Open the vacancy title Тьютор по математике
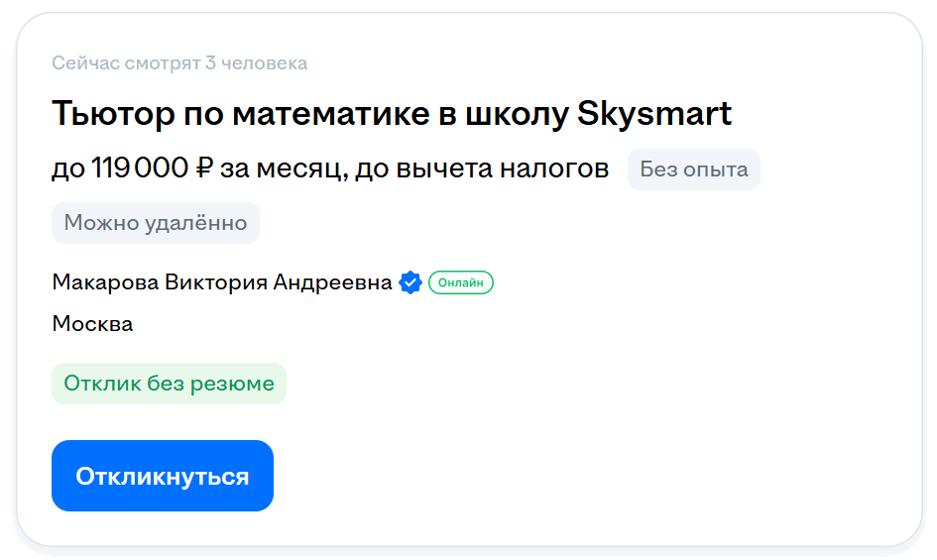 pos(392,114)
